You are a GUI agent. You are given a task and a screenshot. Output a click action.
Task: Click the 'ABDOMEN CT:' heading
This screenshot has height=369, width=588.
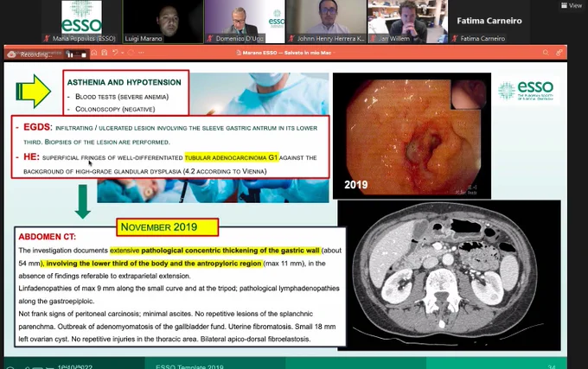[x=47, y=237]
